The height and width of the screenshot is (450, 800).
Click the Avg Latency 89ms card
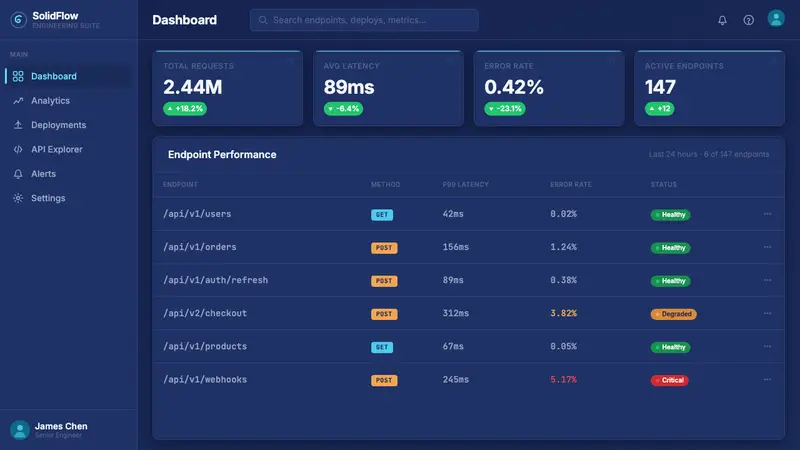point(388,88)
